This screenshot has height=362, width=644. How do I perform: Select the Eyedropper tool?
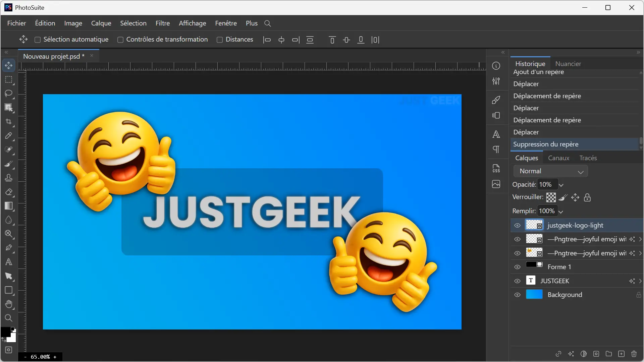[x=9, y=136]
